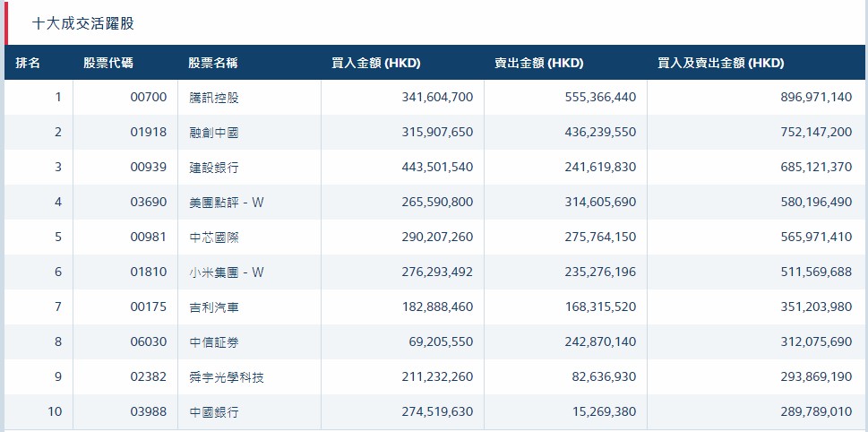Click sell amount 82,636,930
The width and height of the screenshot is (868, 432).
[x=604, y=377]
